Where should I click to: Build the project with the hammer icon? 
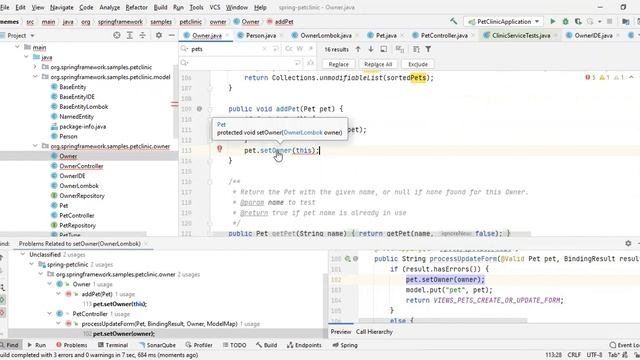click(453, 21)
